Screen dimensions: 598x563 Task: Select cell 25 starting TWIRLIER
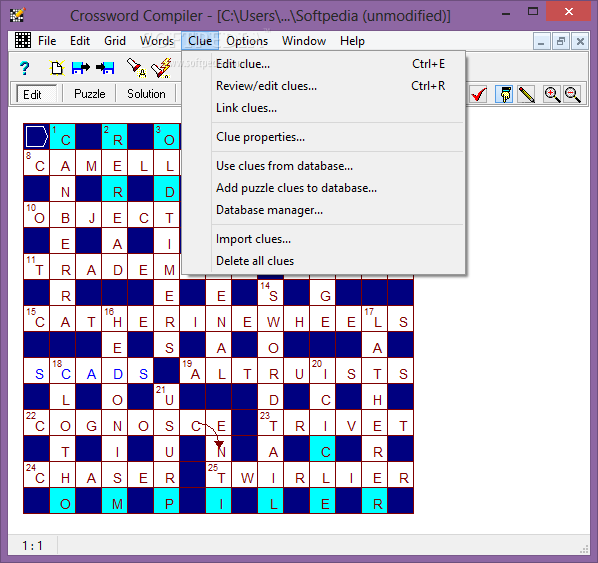coord(219,474)
